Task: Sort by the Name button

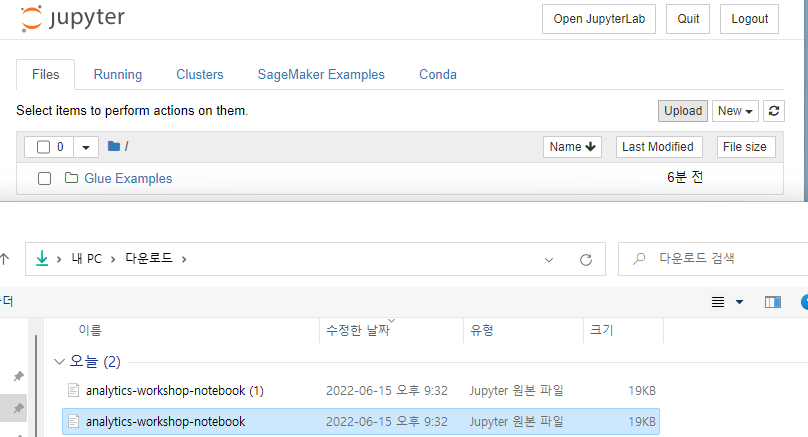Action: (x=572, y=147)
